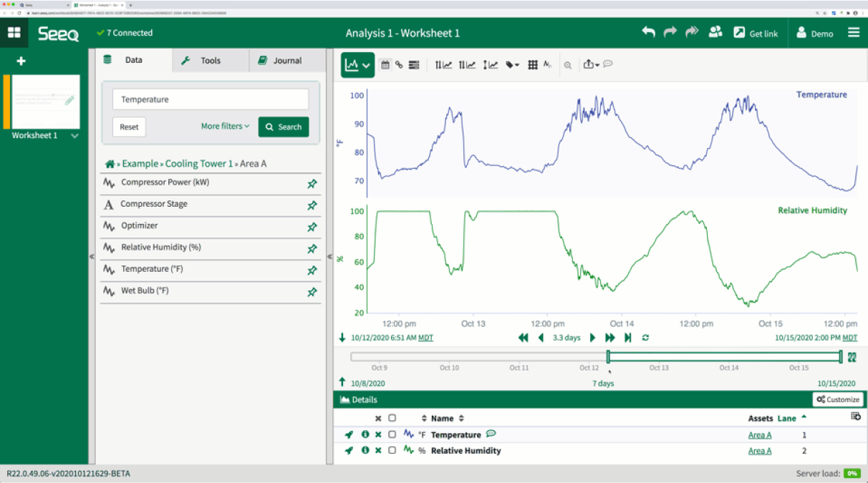This screenshot has width=868, height=483.
Task: Open info for Relative Humidity row
Action: tap(365, 451)
